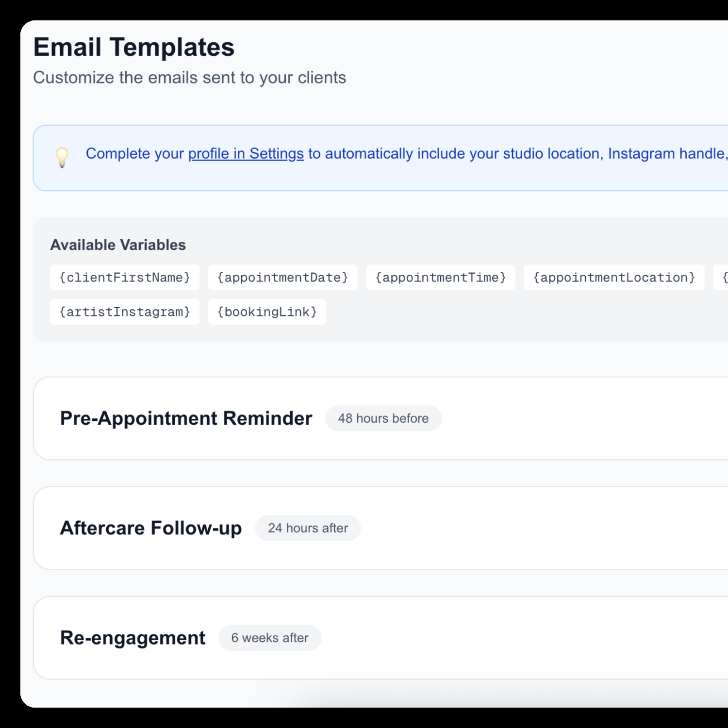This screenshot has width=728, height=728.
Task: Select the Re-engagement title text
Action: pos(132,637)
